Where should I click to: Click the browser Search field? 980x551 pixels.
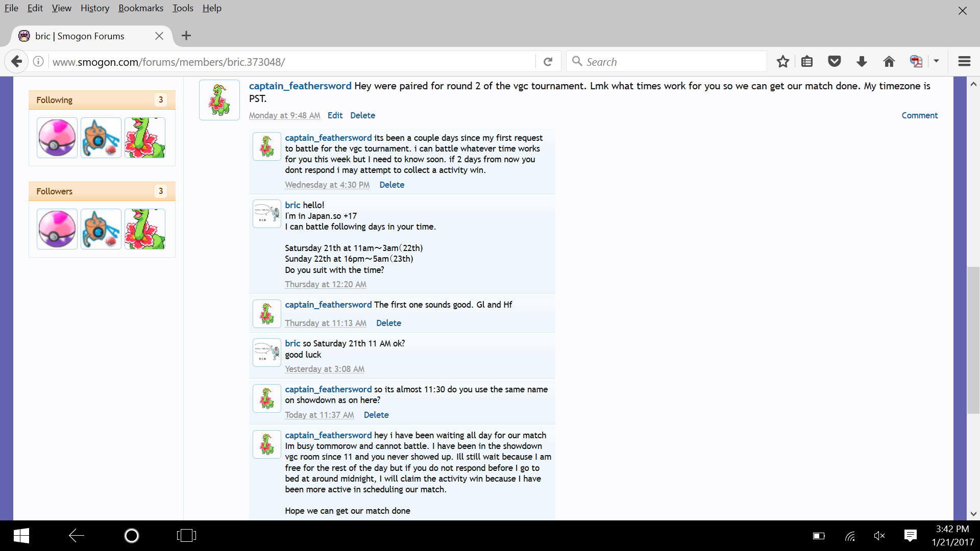tap(666, 62)
